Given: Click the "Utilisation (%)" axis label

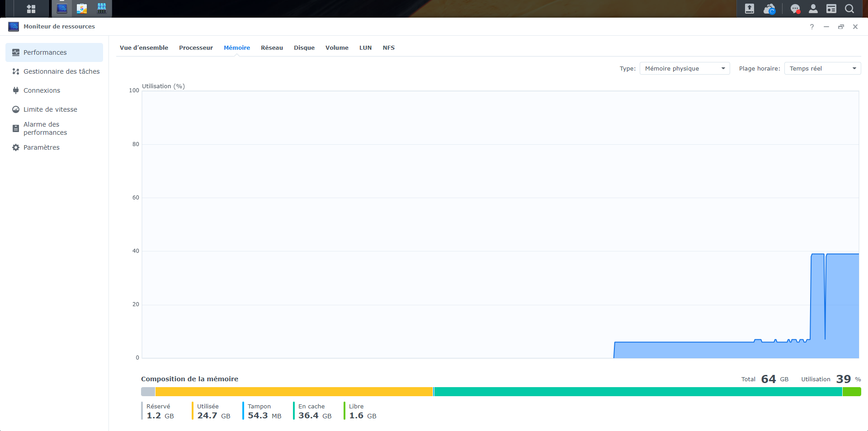Looking at the screenshot, I should click(x=163, y=86).
